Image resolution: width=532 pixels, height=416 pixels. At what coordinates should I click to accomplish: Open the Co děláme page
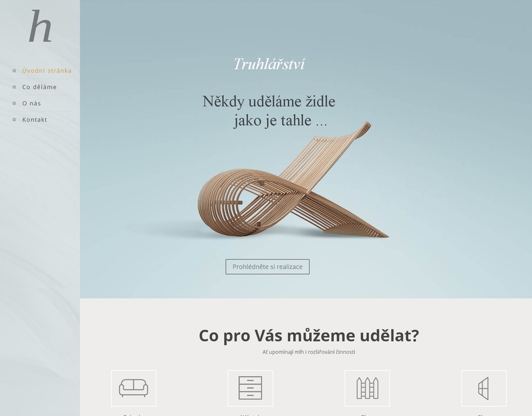point(39,87)
